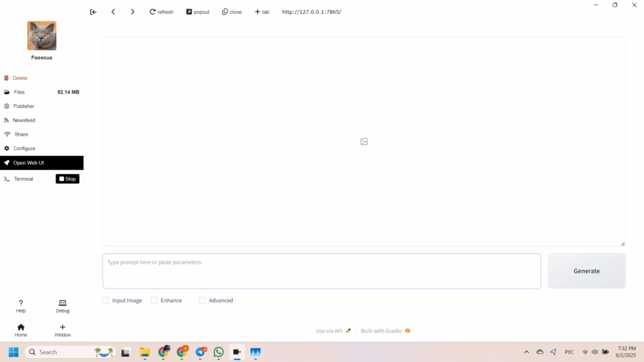
Task: Open the Use via API link
Action: [333, 331]
